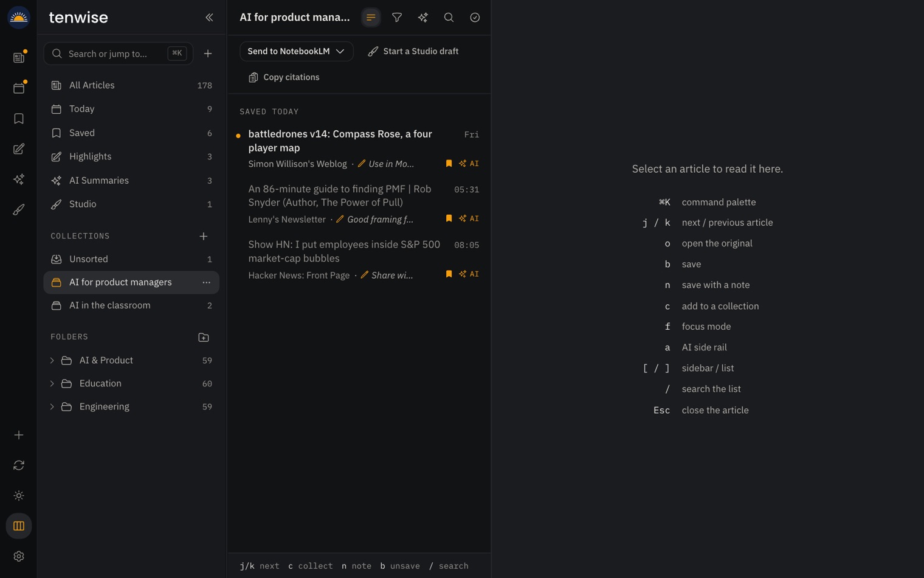Click the 'Good framing f...' note
Viewport: 924px width, 578px height.
(374, 219)
